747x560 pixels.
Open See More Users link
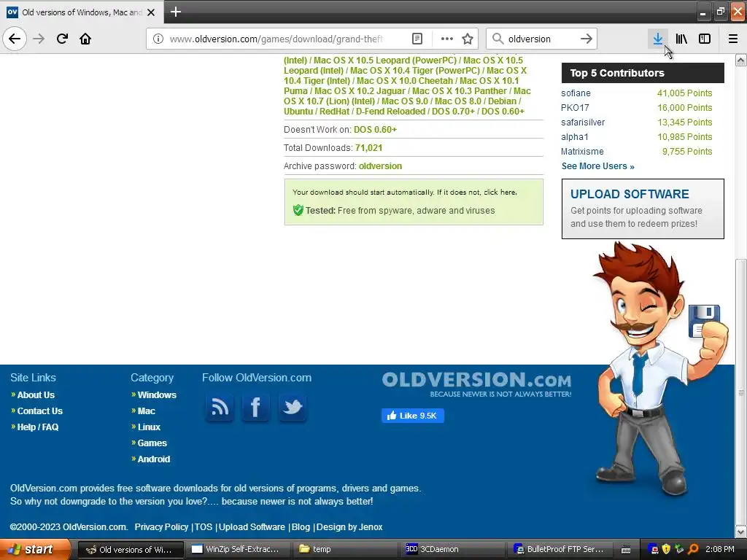coord(598,166)
